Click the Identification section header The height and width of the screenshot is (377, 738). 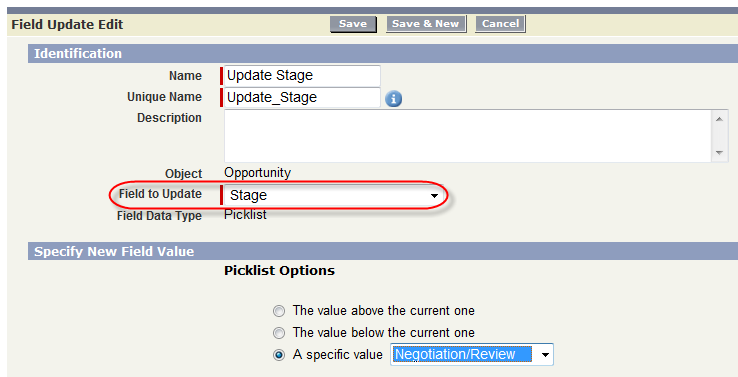[x=383, y=53]
